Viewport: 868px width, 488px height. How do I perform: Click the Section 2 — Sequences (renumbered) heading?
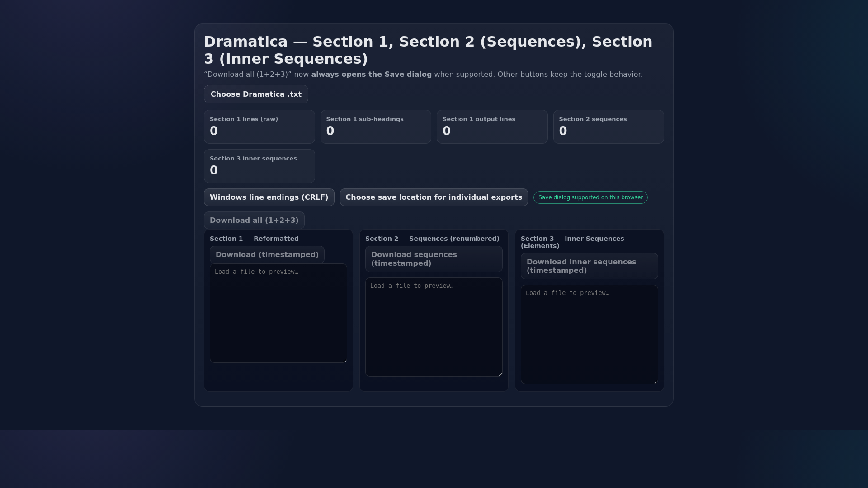pos(432,239)
